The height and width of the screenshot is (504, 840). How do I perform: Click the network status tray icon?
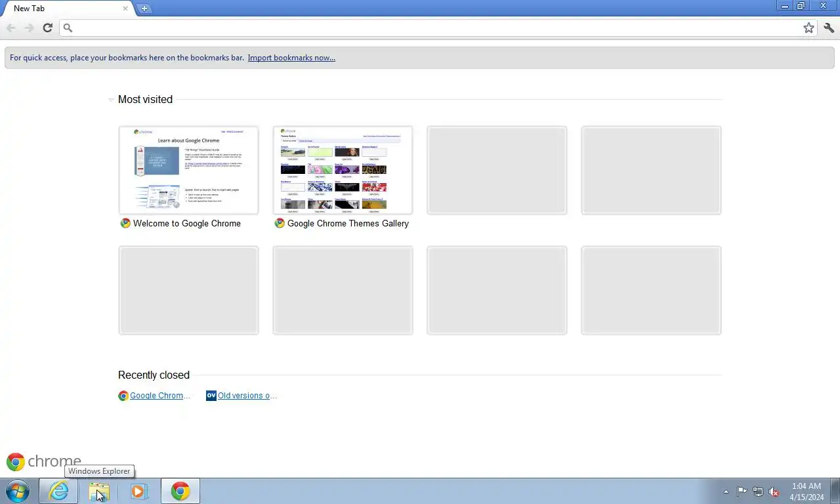click(x=758, y=492)
